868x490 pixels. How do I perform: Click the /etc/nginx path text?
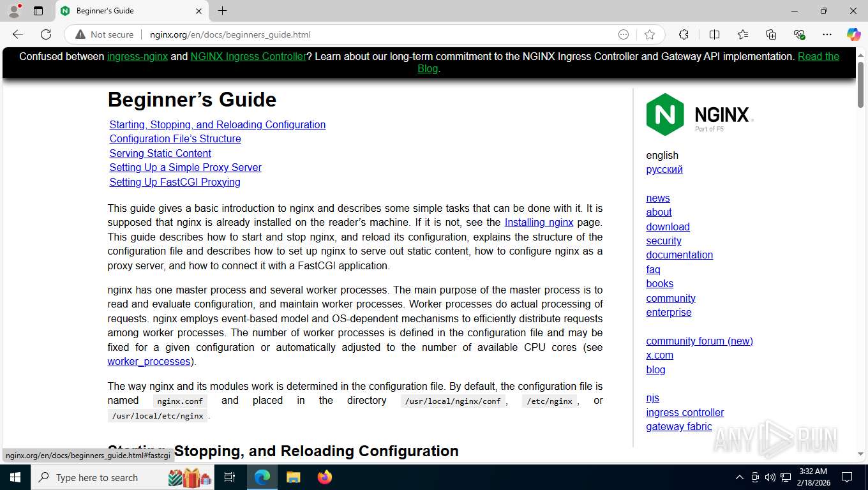550,401
